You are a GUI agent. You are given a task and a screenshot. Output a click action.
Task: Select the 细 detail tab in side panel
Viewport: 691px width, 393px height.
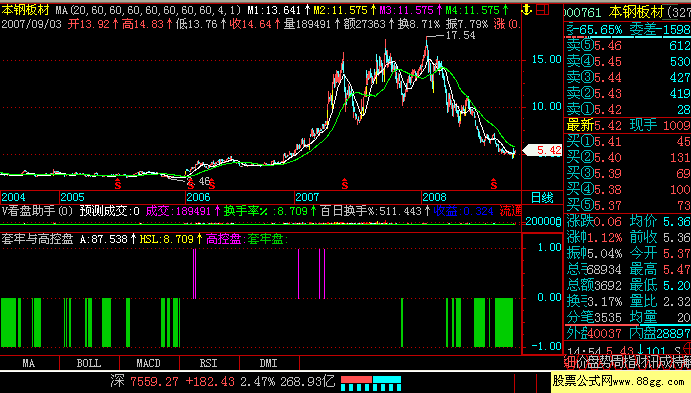(569, 362)
